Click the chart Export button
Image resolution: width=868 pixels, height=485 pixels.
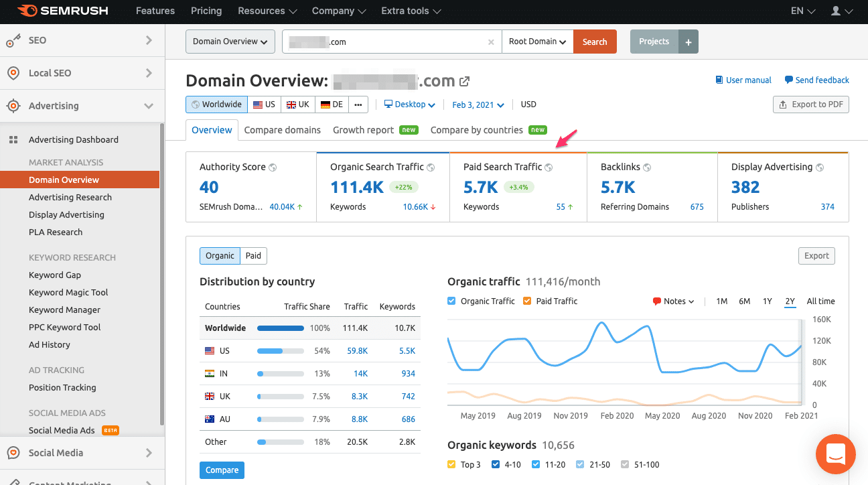tap(817, 256)
